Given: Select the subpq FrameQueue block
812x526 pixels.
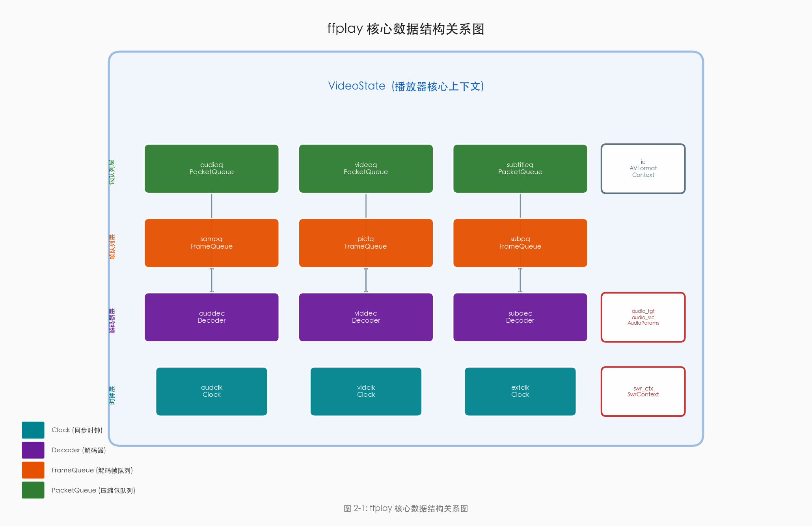Looking at the screenshot, I should pyautogui.click(x=520, y=243).
